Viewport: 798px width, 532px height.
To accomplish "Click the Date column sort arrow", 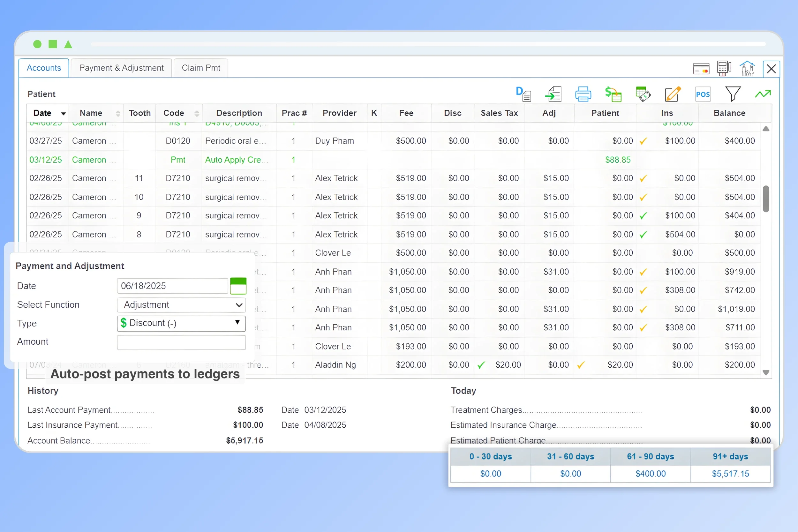I will (63, 114).
